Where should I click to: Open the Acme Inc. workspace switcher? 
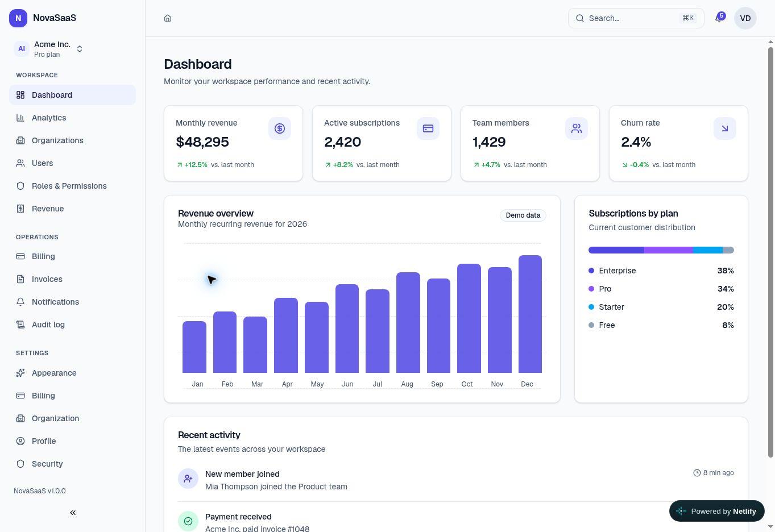tap(50, 49)
